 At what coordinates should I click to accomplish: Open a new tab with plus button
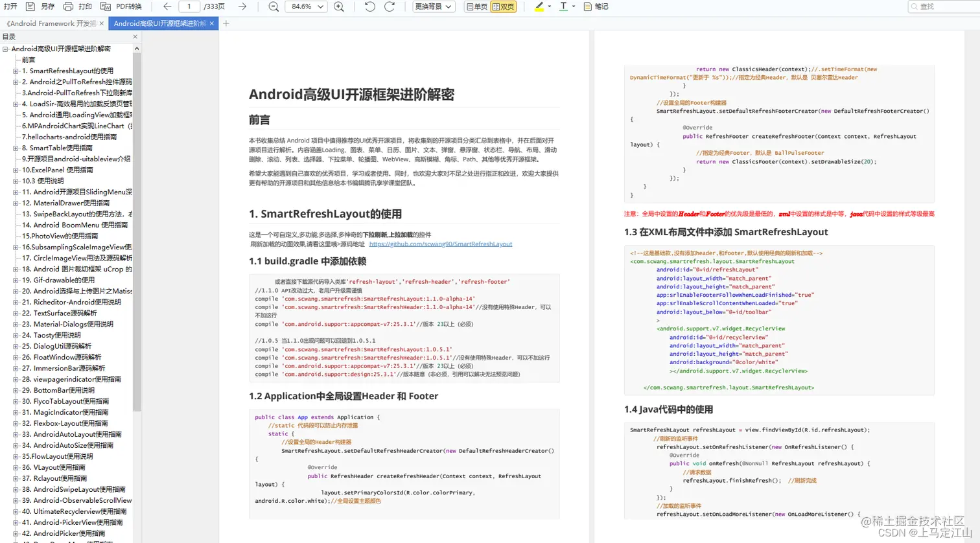[x=226, y=23]
